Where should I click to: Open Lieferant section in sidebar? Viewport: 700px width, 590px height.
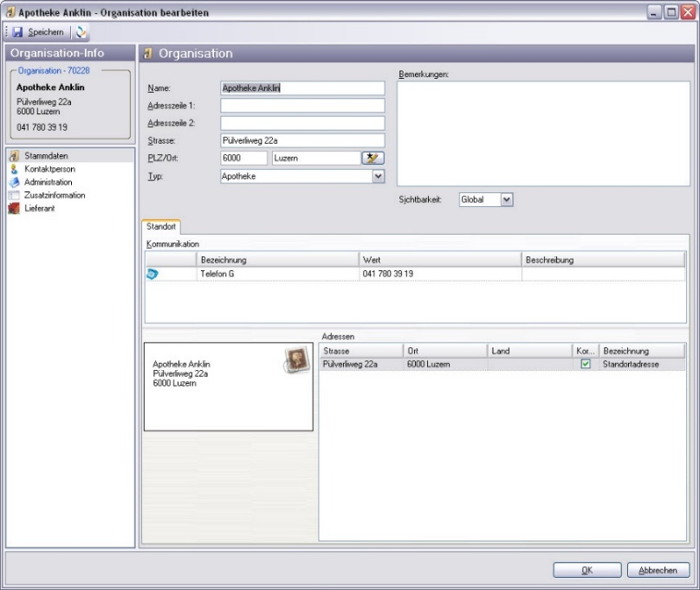tap(39, 208)
